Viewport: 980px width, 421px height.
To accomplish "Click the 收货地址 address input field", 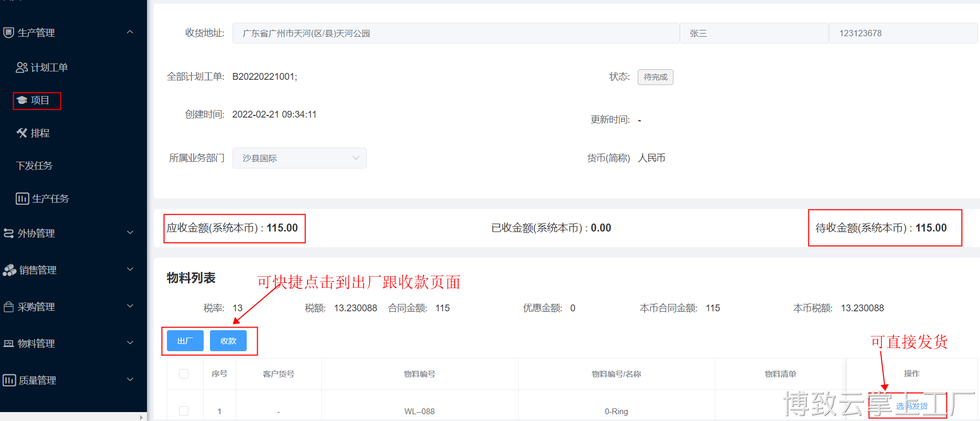I will pyautogui.click(x=456, y=33).
